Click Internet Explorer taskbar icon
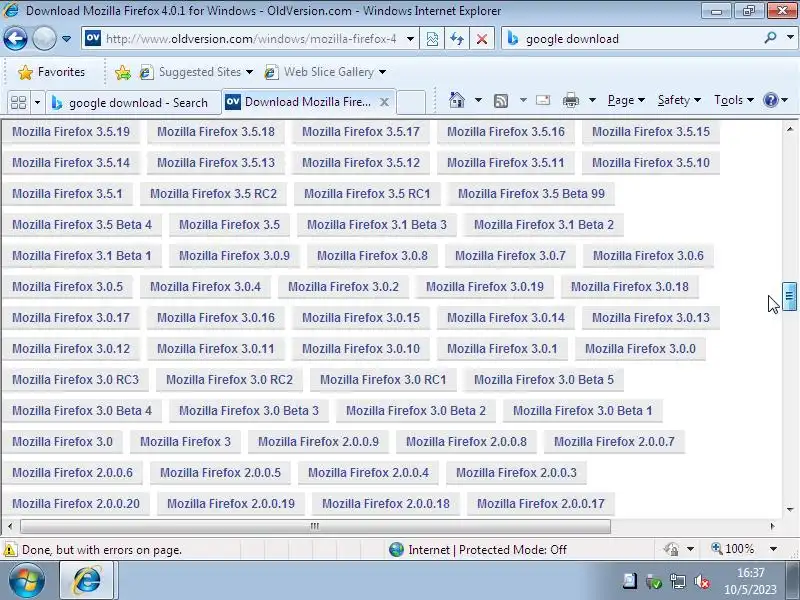 [87, 580]
